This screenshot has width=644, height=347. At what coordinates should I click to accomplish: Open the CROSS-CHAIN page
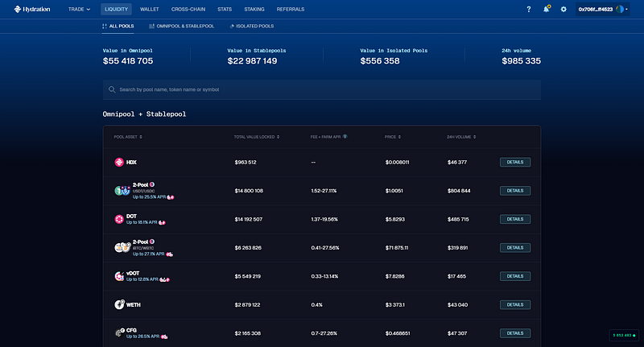188,9
